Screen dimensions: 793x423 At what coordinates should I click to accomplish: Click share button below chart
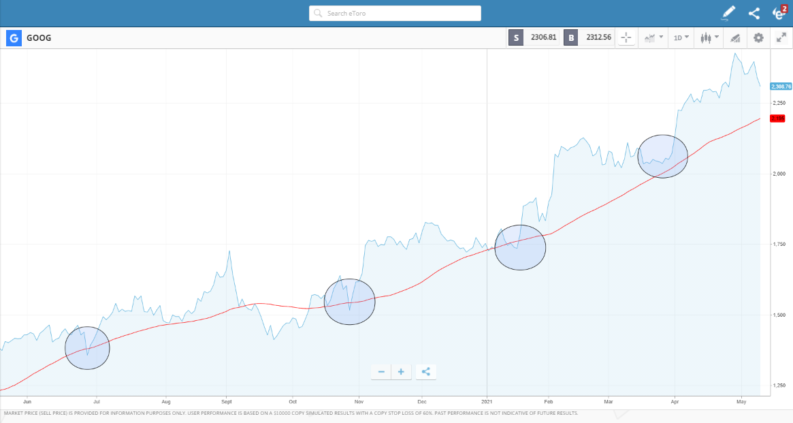click(426, 371)
